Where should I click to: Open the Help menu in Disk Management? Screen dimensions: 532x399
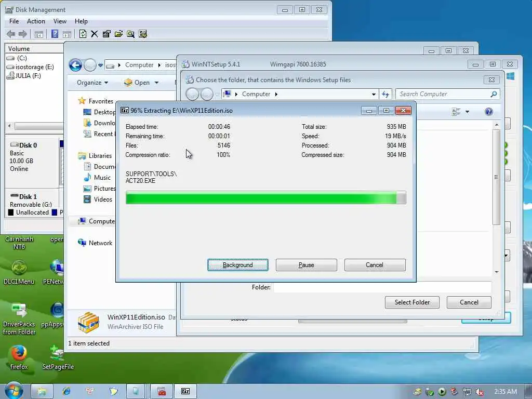(x=81, y=21)
